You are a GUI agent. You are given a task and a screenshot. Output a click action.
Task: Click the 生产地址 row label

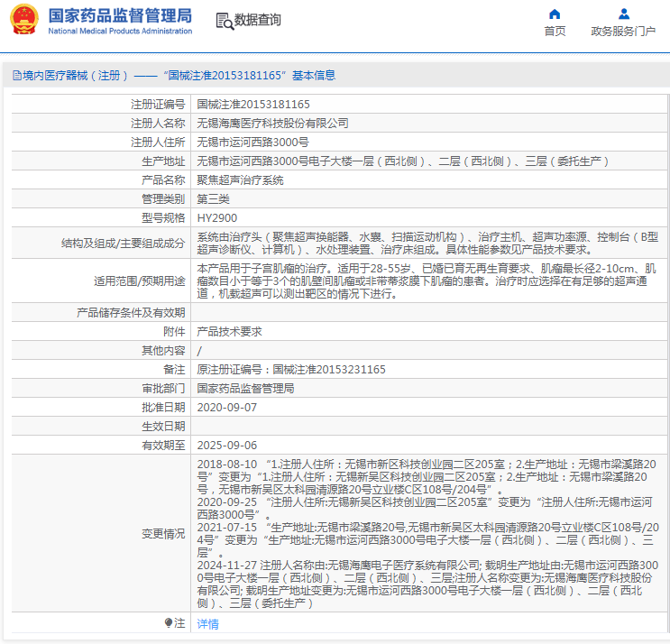click(163, 161)
